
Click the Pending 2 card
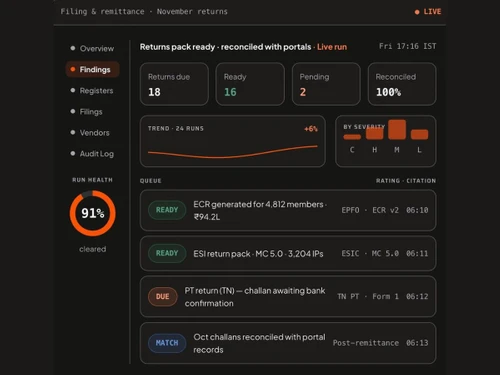click(326, 84)
